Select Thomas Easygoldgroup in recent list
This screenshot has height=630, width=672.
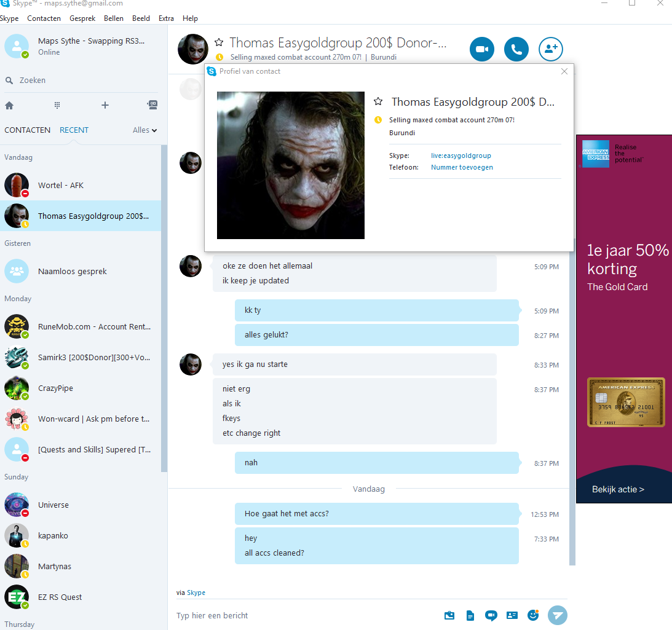[x=81, y=216]
